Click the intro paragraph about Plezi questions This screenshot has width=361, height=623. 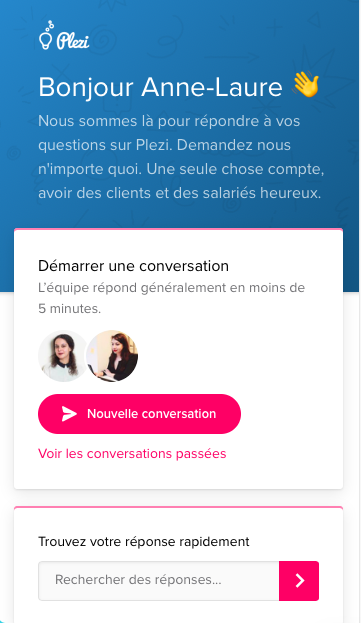[181, 157]
